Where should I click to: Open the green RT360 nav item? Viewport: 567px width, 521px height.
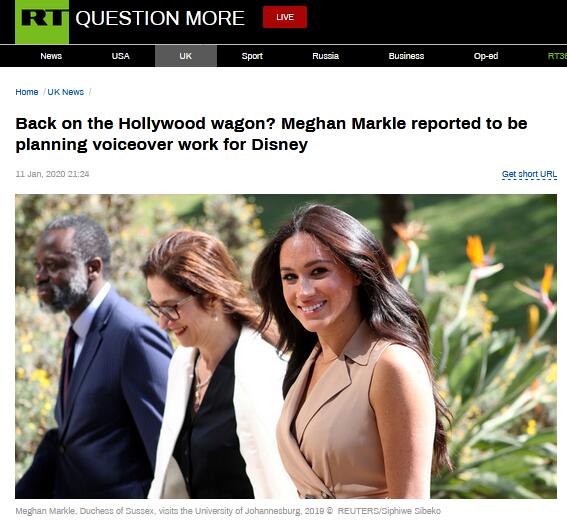pyautogui.click(x=557, y=56)
